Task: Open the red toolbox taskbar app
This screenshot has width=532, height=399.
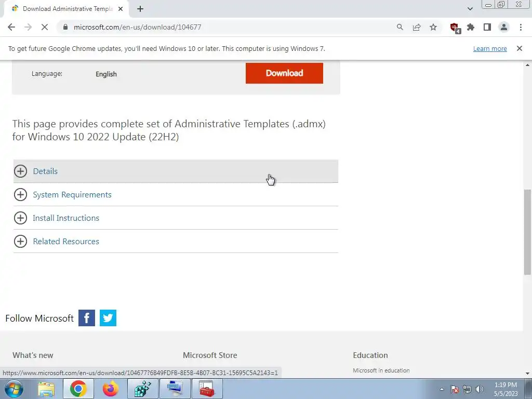Action: point(207,389)
